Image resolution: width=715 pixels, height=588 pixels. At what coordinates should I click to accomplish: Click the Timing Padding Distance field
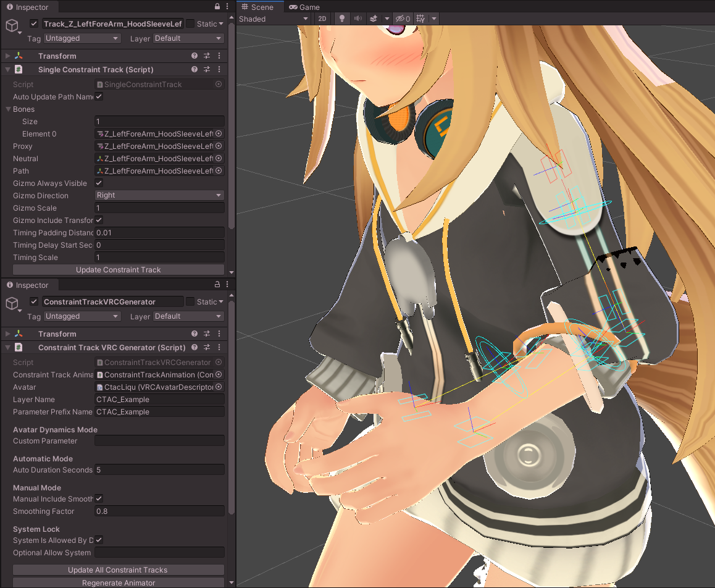pyautogui.click(x=159, y=232)
